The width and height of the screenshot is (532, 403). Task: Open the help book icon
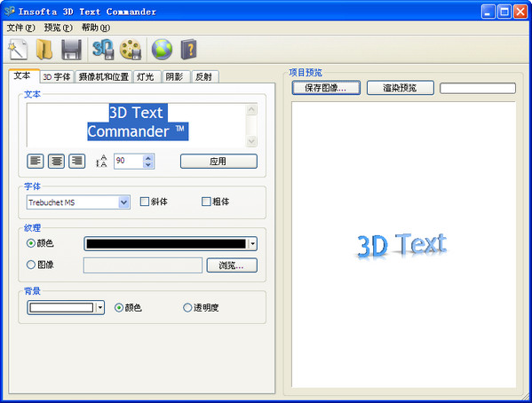pyautogui.click(x=188, y=50)
